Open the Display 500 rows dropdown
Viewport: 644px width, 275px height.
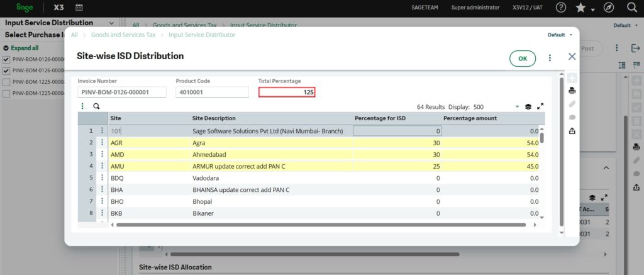click(x=518, y=107)
